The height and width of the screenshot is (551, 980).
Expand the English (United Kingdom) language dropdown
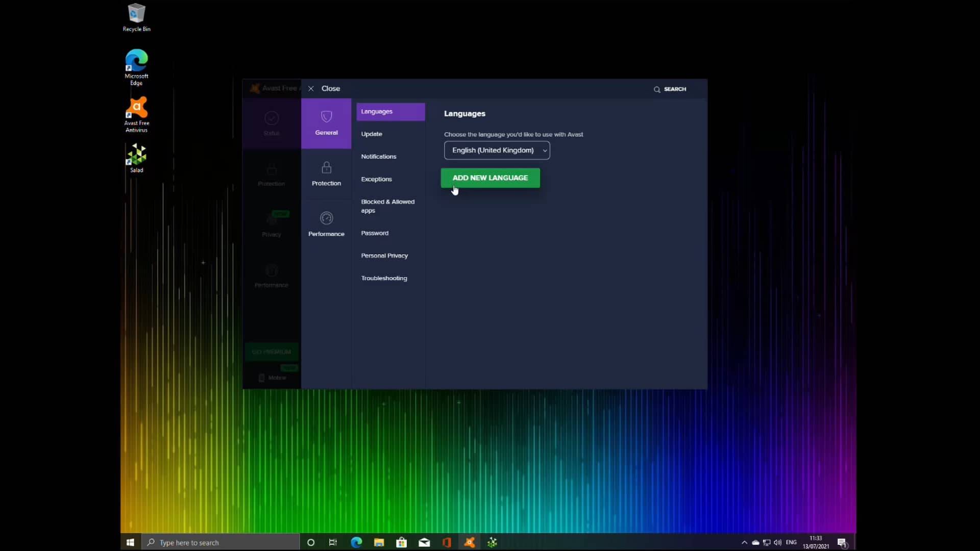click(x=497, y=151)
